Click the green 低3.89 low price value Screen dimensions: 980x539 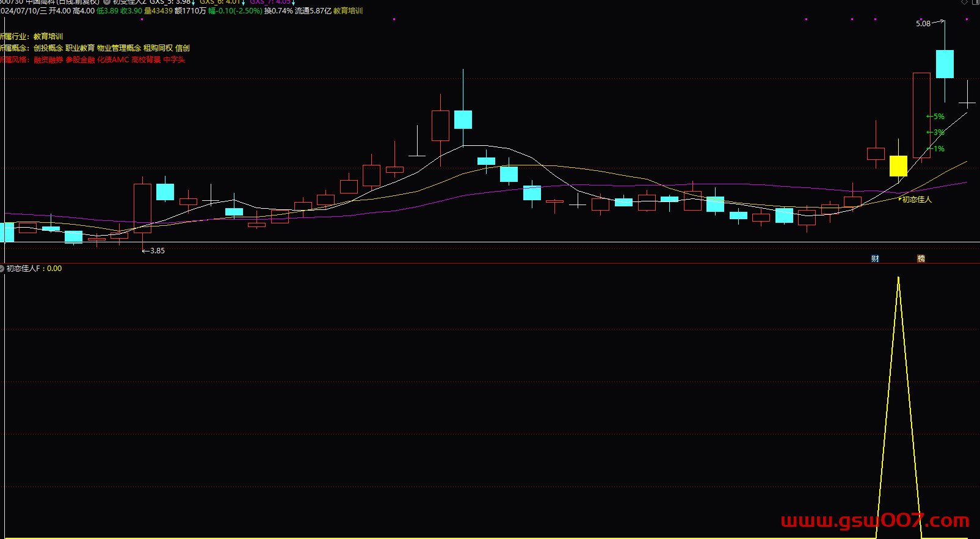[x=107, y=11]
